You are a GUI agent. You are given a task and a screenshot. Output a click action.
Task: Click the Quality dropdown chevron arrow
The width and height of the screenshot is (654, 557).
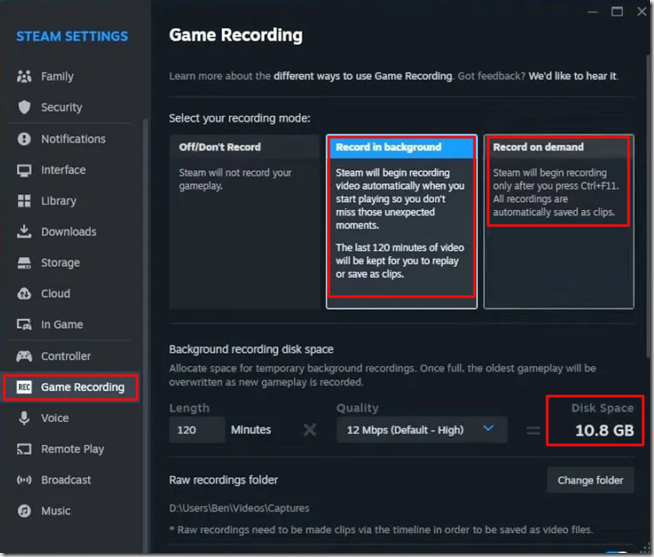click(488, 429)
